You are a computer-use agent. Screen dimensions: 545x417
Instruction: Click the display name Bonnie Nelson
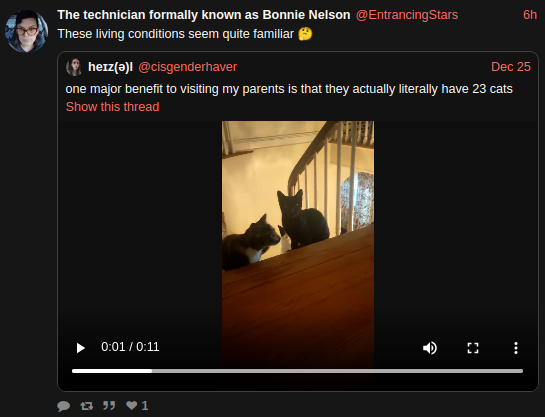coord(204,15)
